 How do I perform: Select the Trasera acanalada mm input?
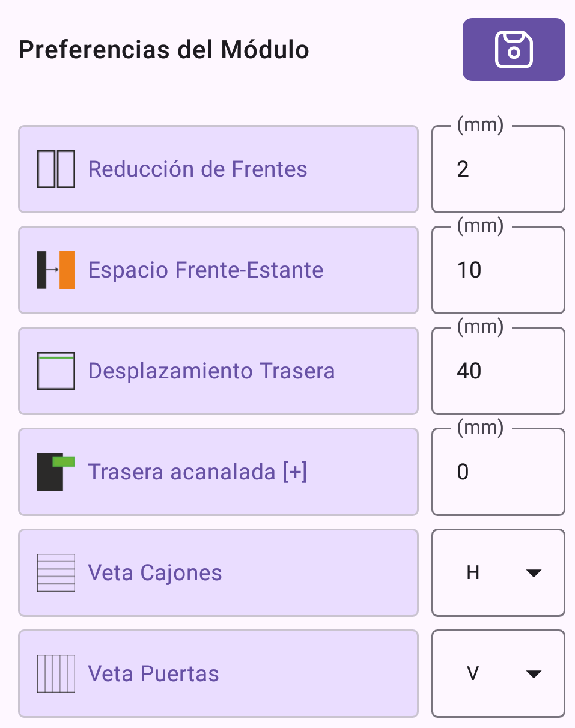click(x=498, y=473)
